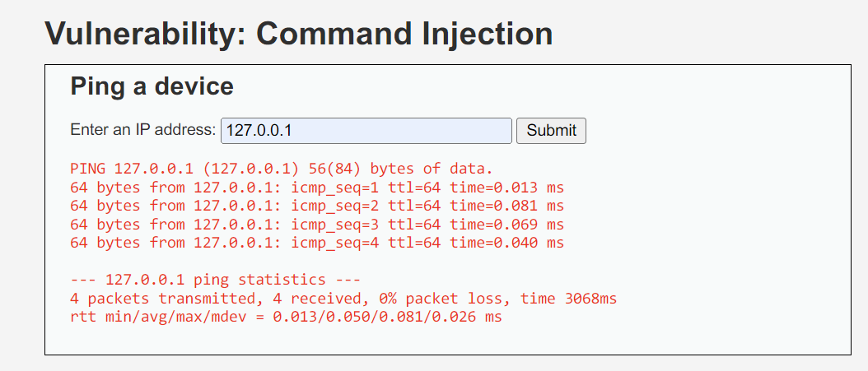Click the 'Vulnerability: Command Injection' heading

[298, 34]
